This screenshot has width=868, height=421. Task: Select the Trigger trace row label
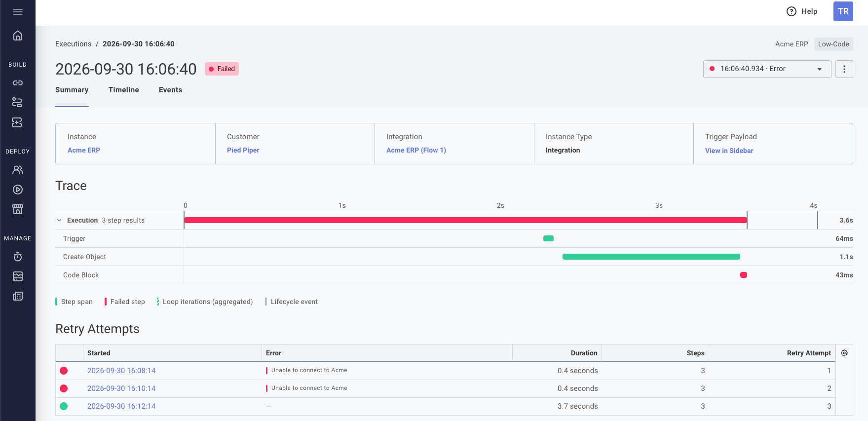tap(74, 238)
